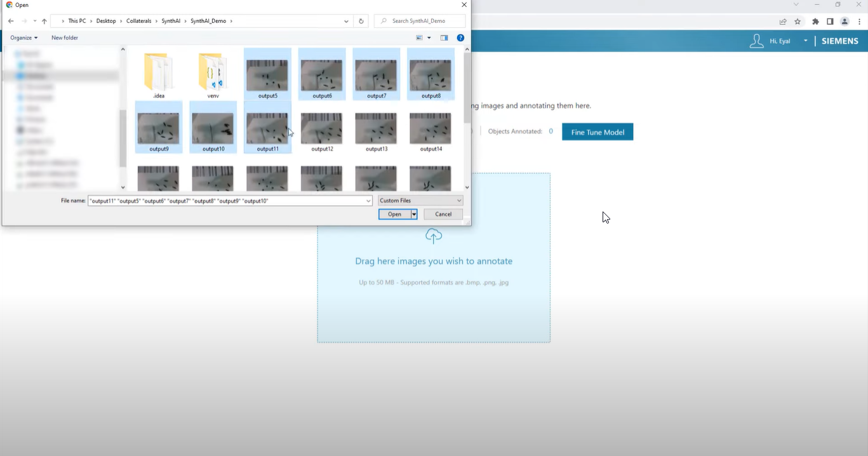Image resolution: width=868 pixels, height=456 pixels.
Task: Select the output12 image thumbnail
Action: coord(321,128)
